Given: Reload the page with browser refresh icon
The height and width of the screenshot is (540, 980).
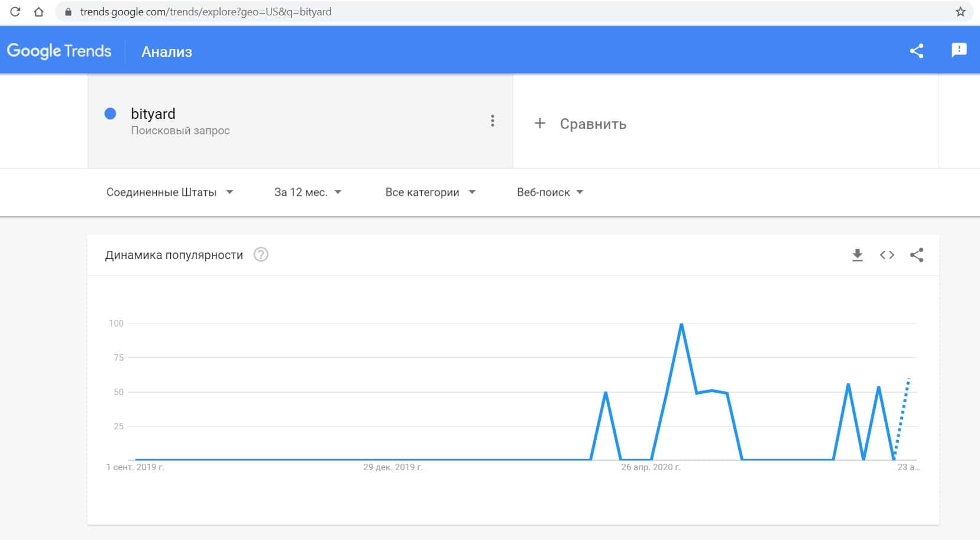Looking at the screenshot, I should pos(15,12).
